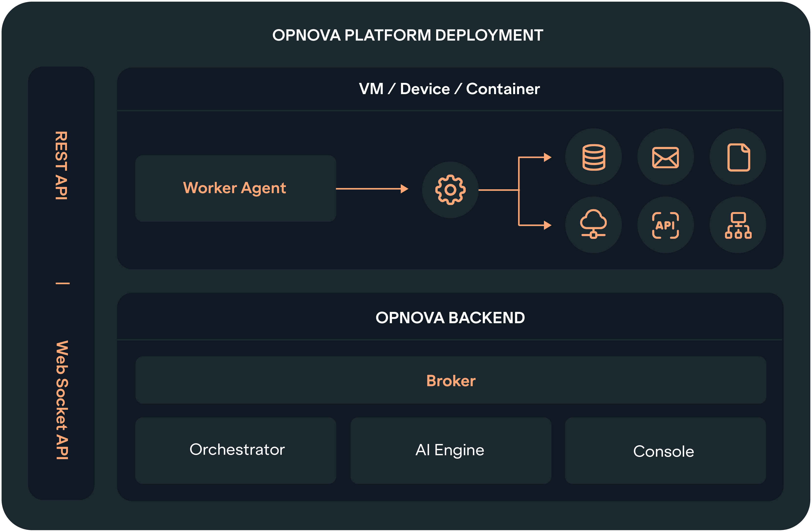Click the AI Engine box
This screenshot has height=532, width=812.
(451, 450)
